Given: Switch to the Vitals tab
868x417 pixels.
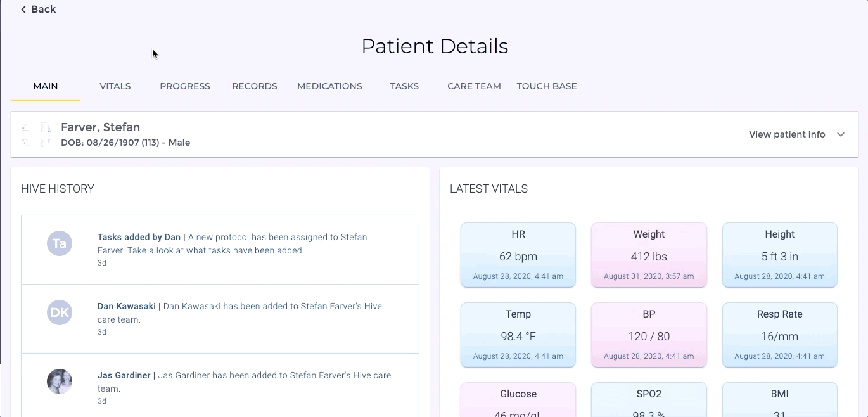Looking at the screenshot, I should coord(115,86).
